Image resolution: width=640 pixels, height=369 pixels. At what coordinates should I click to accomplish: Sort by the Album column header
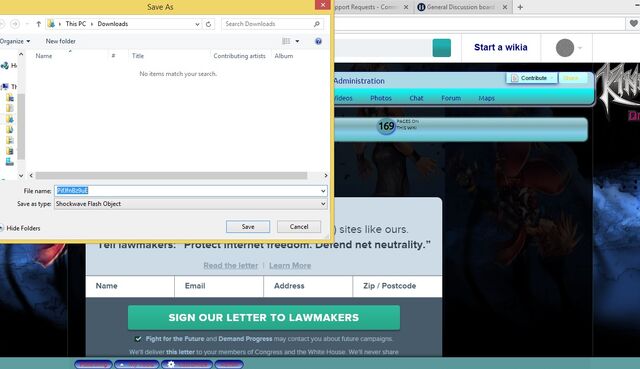[x=284, y=56]
